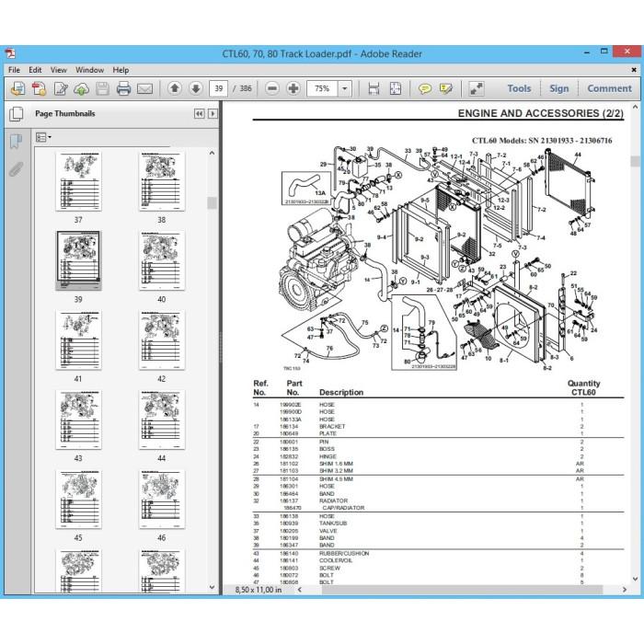Print the document with the printer icon
This screenshot has width=644, height=644.
[x=123, y=88]
